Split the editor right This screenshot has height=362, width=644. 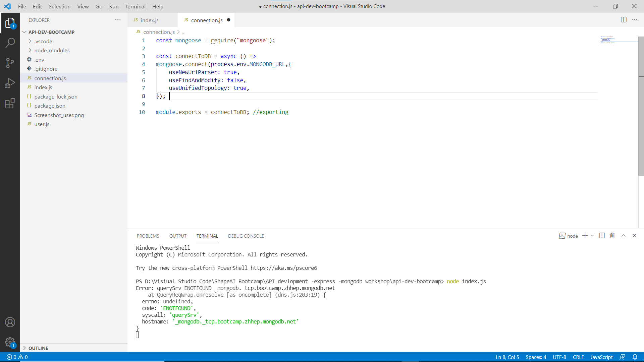pos(624,20)
